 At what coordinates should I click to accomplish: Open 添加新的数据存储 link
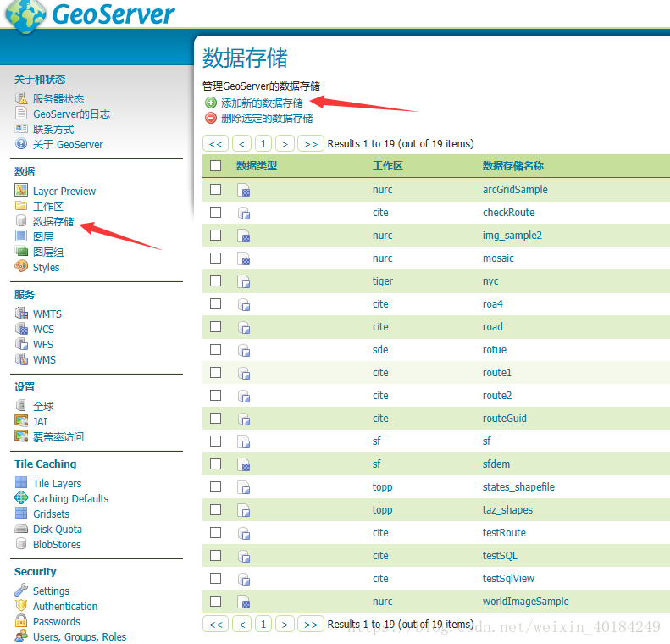262,103
